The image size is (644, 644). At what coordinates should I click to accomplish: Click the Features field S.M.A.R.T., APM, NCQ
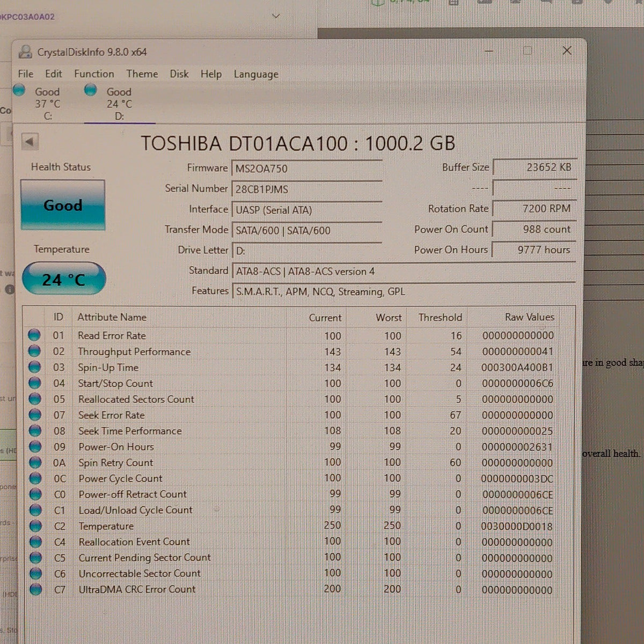(404, 291)
